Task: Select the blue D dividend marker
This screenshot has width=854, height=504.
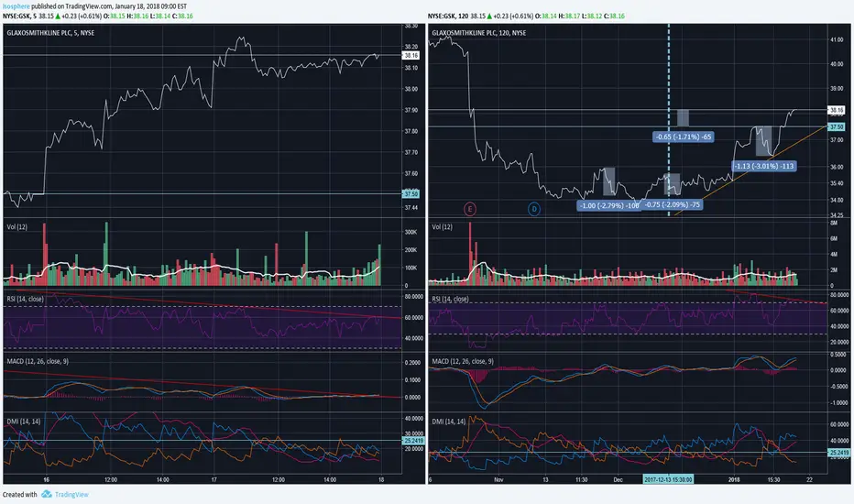Action: [534, 209]
